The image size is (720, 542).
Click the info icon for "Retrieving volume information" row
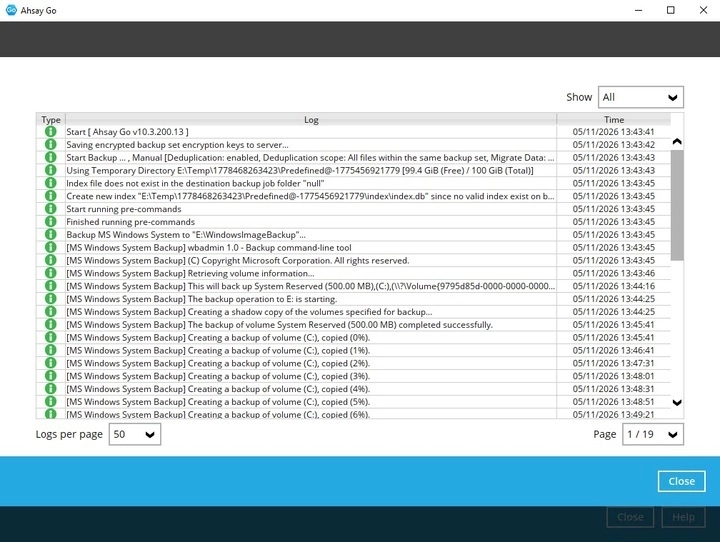click(51, 273)
